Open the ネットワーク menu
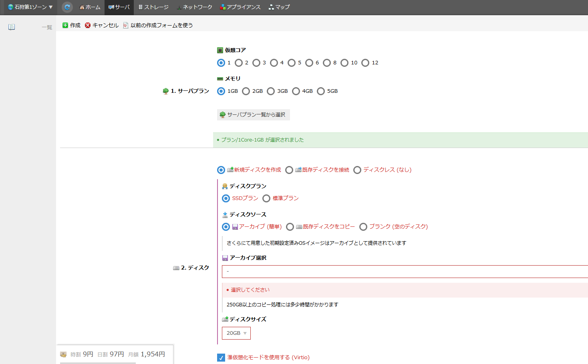The height and width of the screenshot is (364, 588). click(x=194, y=7)
